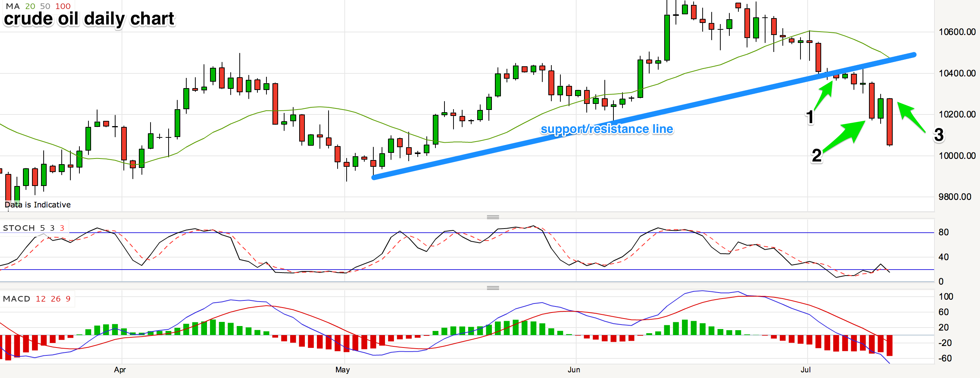
Task: Click the pane divider handle above MACD
Action: point(493,288)
